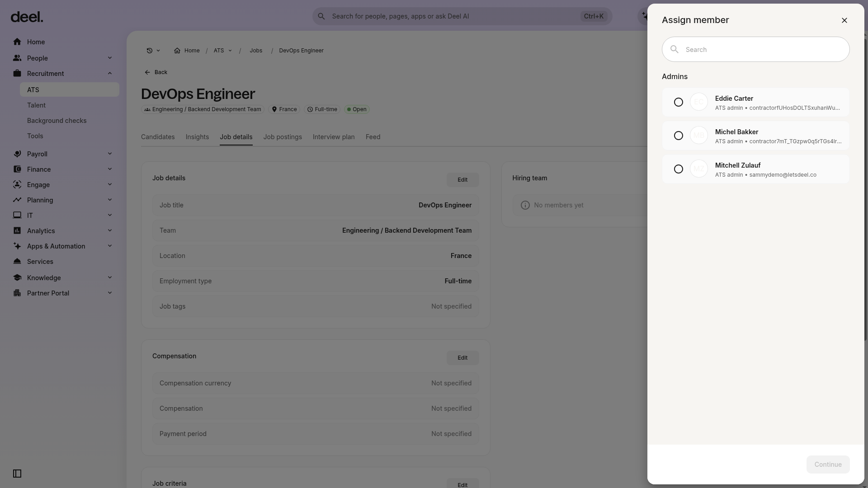Click the Deel AI sparkle icon

tap(645, 16)
